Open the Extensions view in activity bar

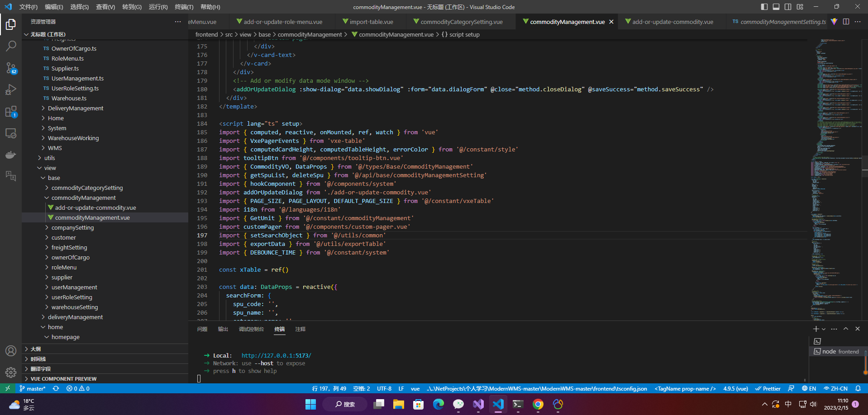pyautogui.click(x=11, y=112)
